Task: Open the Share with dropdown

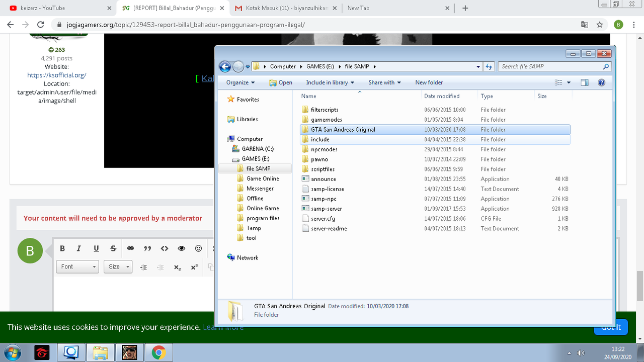Action: click(384, 82)
